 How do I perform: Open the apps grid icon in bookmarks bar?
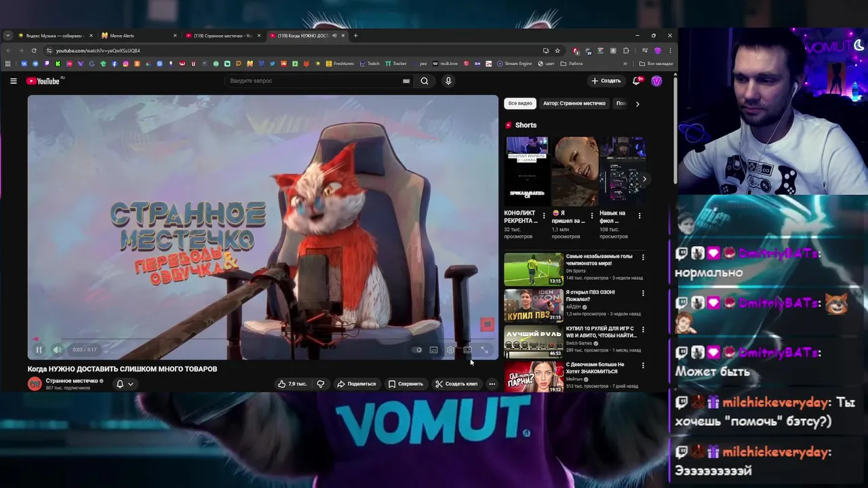(x=7, y=64)
